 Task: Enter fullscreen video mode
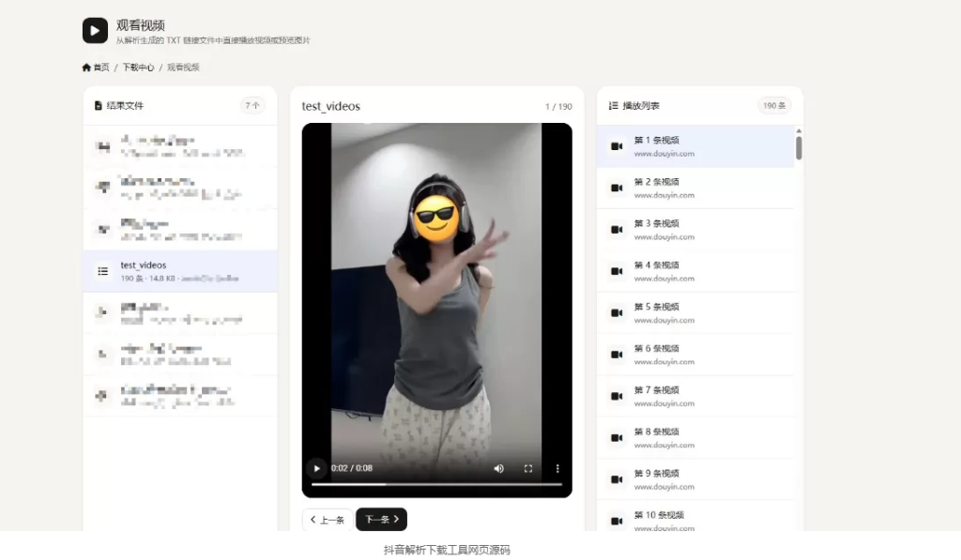(x=528, y=469)
